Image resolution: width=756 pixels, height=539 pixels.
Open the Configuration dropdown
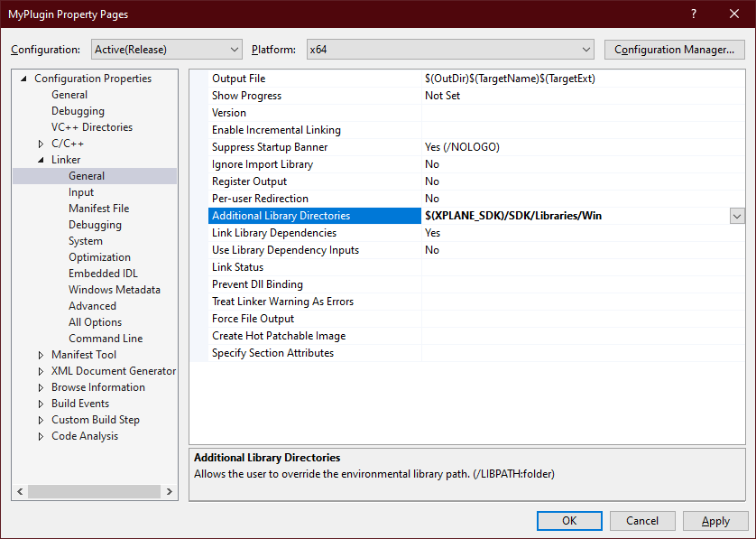tap(166, 49)
